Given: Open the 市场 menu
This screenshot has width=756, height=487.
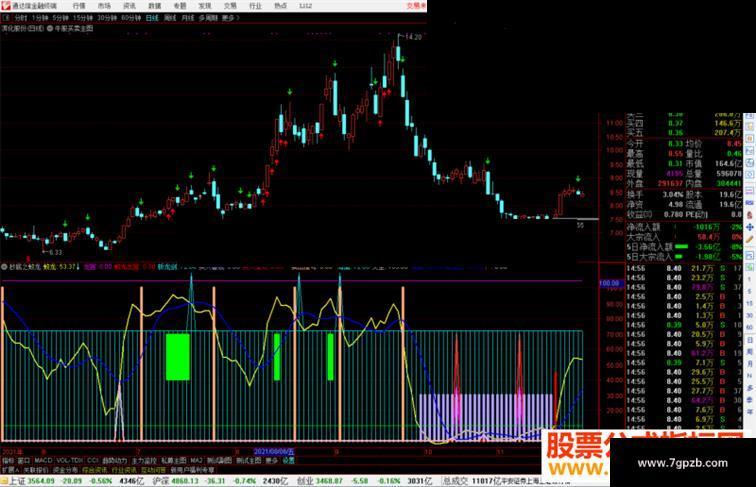Looking at the screenshot, I should point(104,6).
